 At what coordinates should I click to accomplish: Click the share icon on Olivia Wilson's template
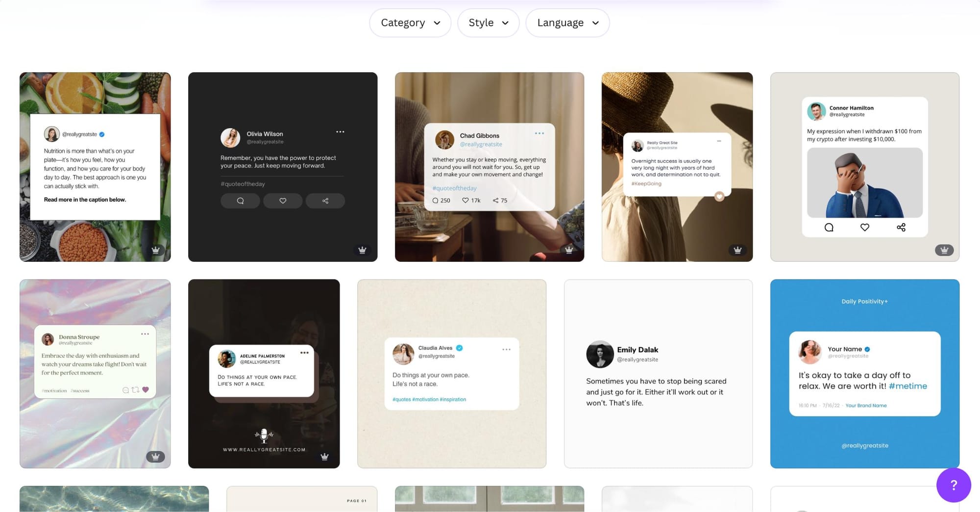coord(325,201)
